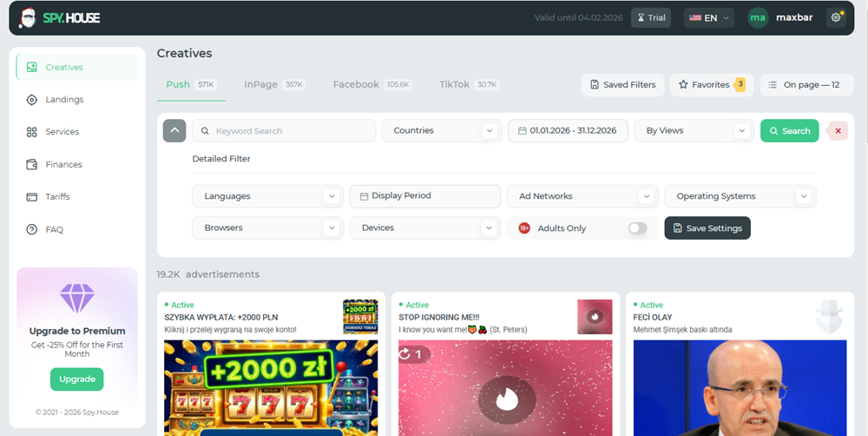
Task: Open the settings gear icon
Action: tap(836, 17)
